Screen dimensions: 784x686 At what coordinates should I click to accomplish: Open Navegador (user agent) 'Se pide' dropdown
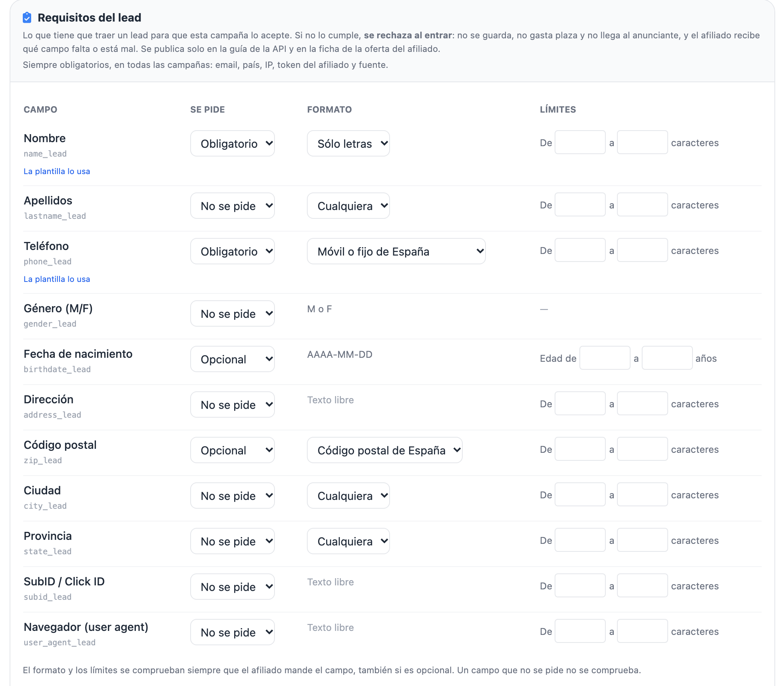pos(233,632)
